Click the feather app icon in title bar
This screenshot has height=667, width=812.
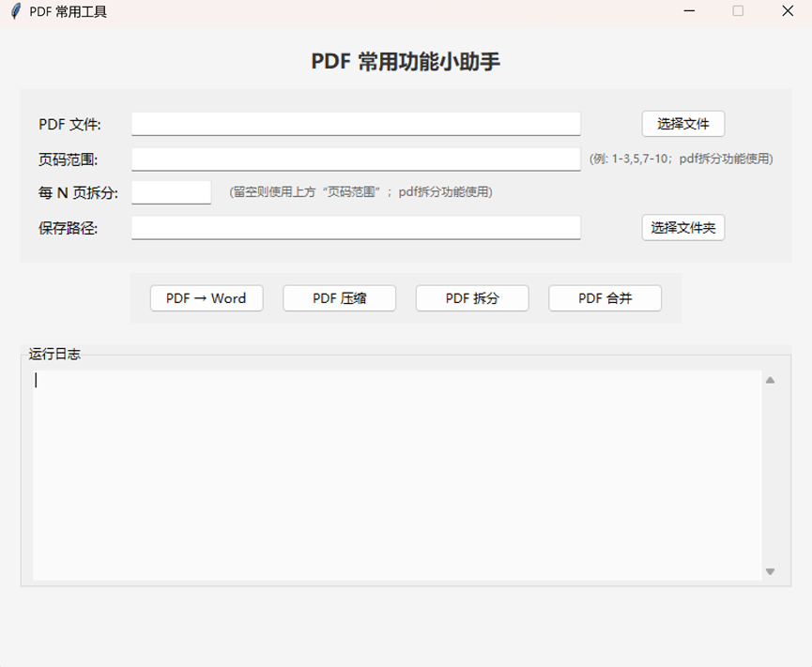(15, 11)
